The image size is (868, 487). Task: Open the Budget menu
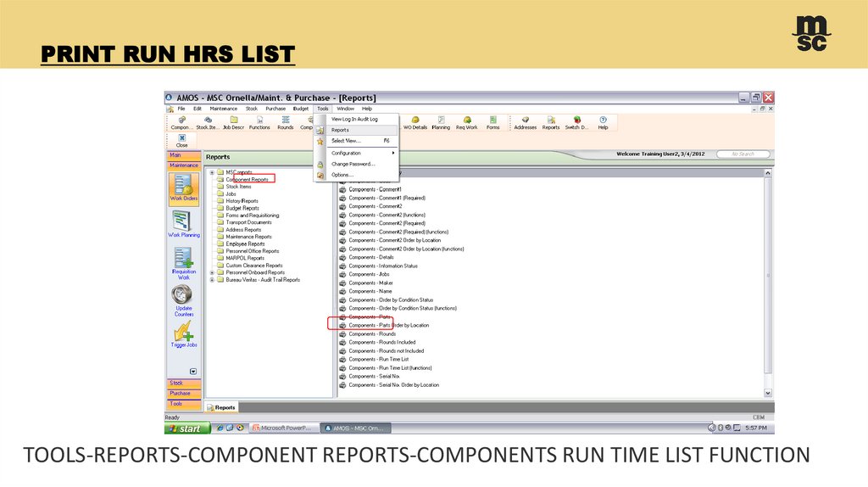click(301, 109)
